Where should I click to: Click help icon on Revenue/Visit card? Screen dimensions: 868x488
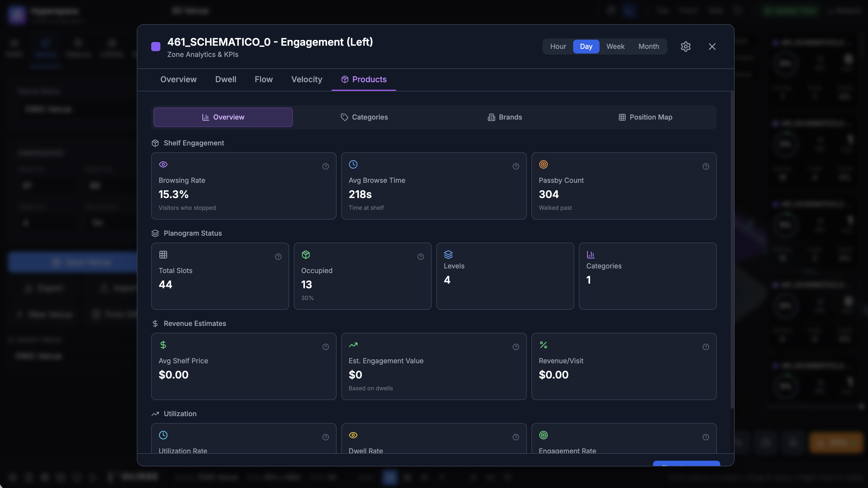(706, 347)
